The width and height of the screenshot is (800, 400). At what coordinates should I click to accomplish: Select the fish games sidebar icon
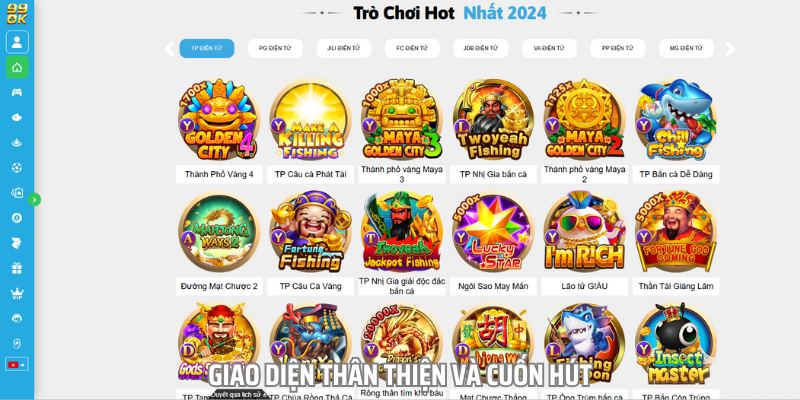(x=17, y=117)
